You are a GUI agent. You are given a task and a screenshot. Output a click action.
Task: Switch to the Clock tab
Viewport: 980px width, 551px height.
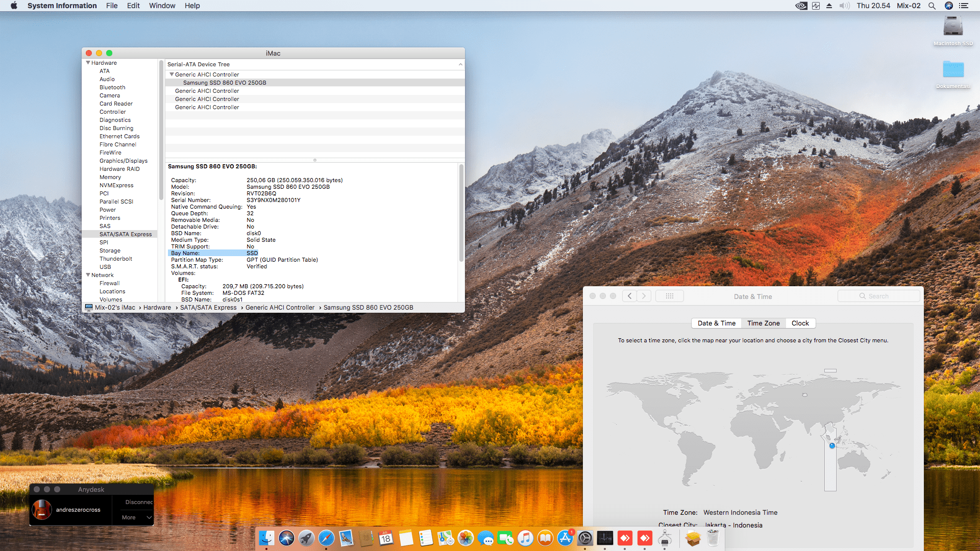pos(800,323)
